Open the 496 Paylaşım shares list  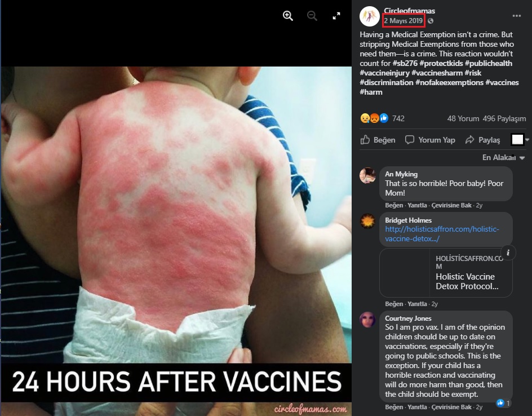coord(504,118)
